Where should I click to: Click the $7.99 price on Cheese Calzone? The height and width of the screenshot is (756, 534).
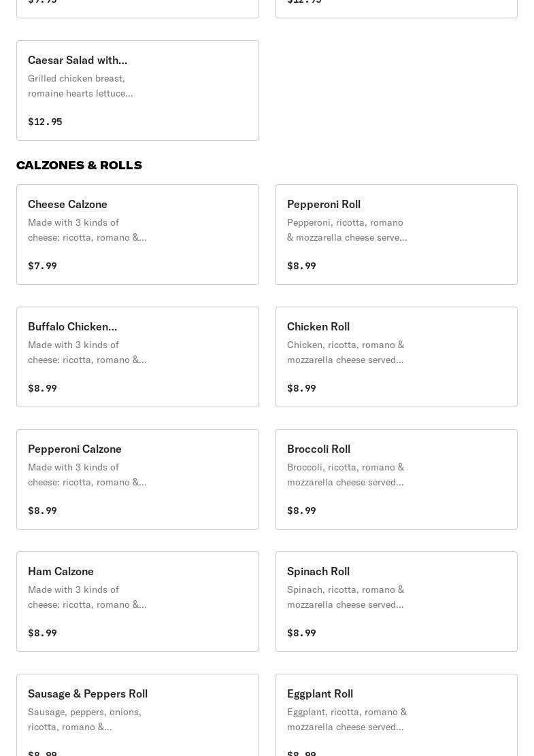[42, 266]
